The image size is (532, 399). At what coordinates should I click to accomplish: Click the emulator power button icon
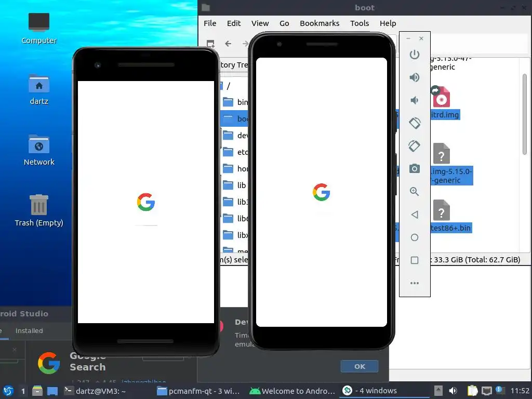[414, 55]
